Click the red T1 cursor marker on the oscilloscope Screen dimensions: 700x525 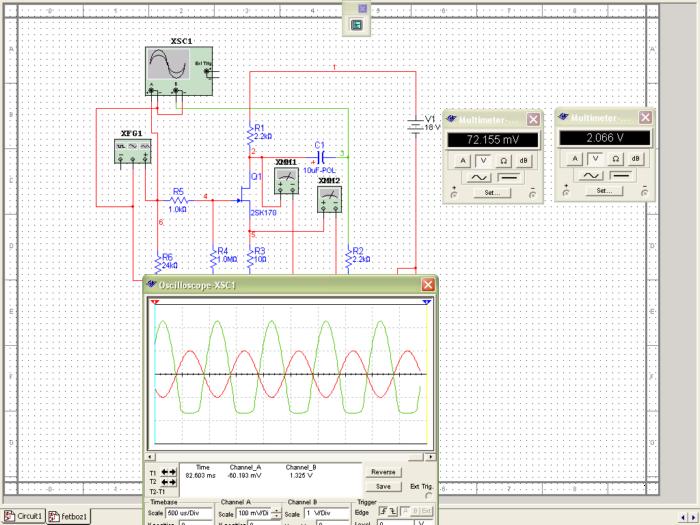(155, 302)
